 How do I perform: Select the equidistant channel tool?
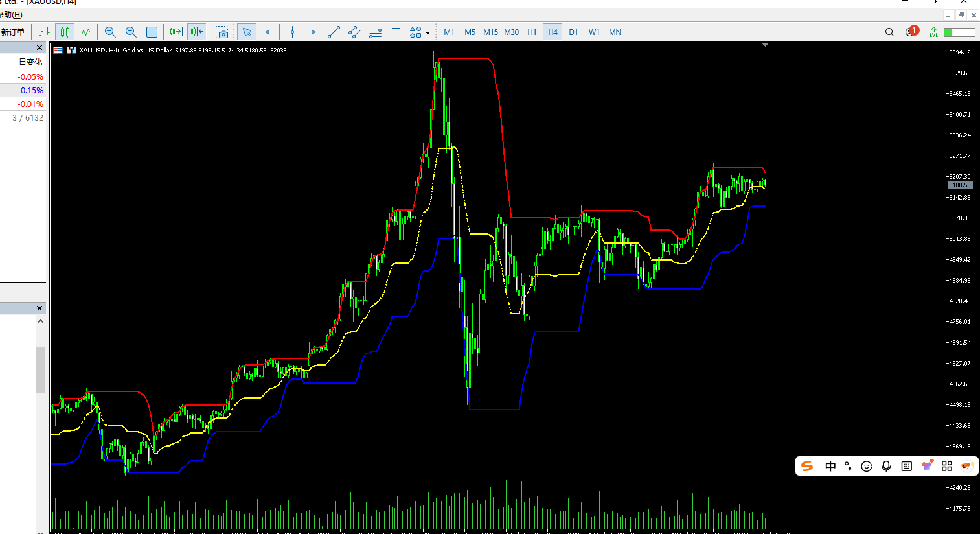354,32
